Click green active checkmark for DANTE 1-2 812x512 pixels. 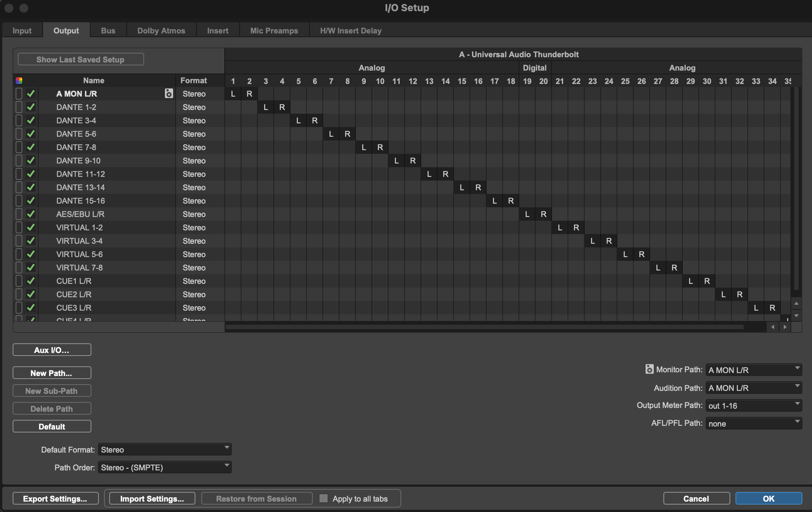point(31,107)
